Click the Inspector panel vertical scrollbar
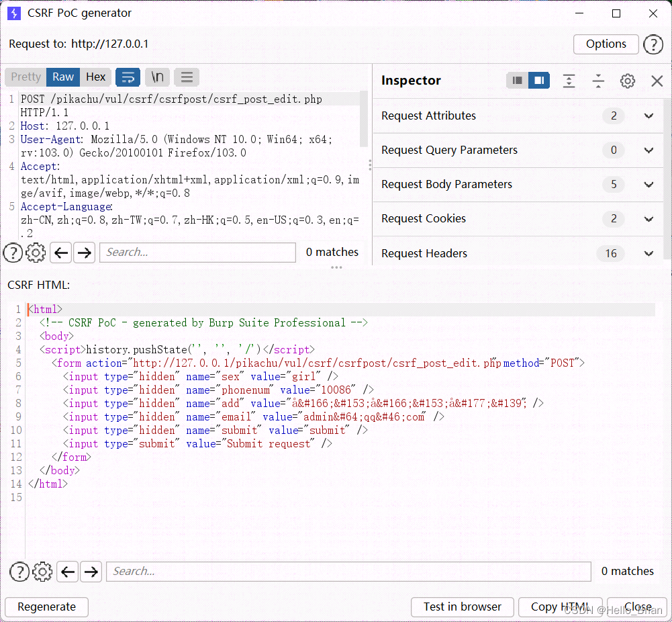 pyautogui.click(x=667, y=179)
